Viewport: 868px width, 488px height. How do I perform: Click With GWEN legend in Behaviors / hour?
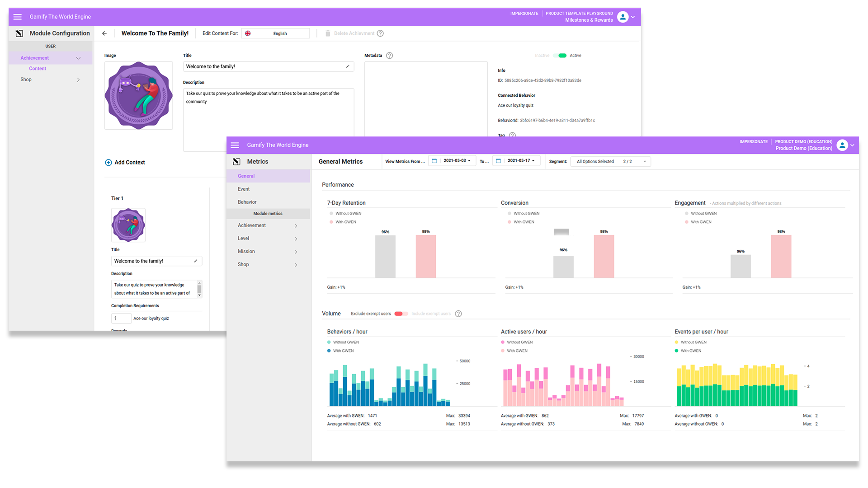(340, 351)
